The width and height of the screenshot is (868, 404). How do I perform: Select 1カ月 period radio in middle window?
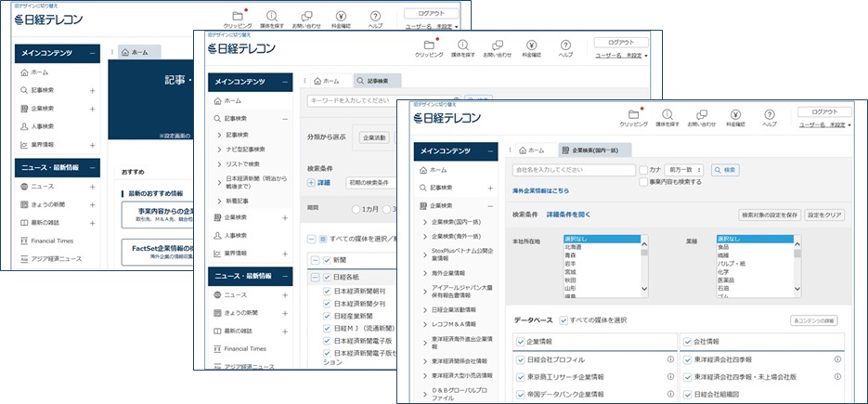[x=356, y=210]
